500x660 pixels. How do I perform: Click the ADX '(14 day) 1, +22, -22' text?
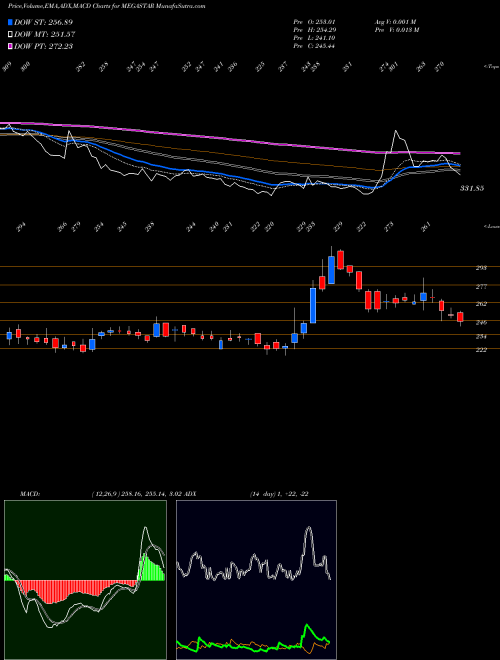279,494
